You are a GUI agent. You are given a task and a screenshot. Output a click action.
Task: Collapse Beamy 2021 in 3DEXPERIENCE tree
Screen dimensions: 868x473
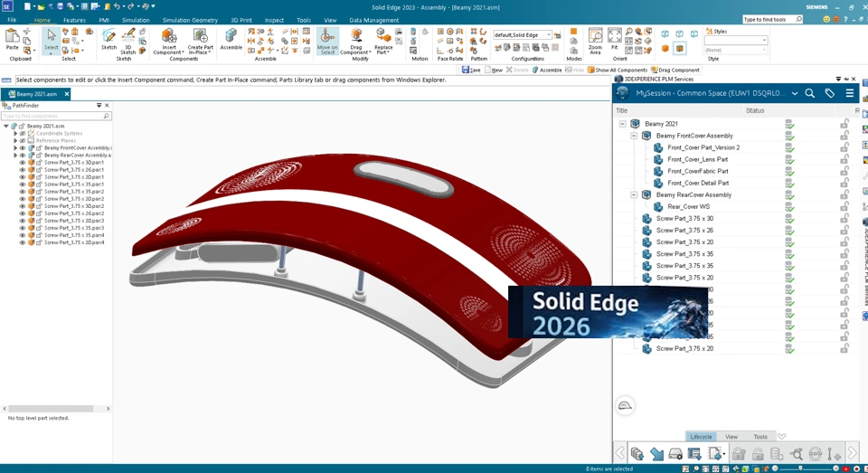coord(623,124)
